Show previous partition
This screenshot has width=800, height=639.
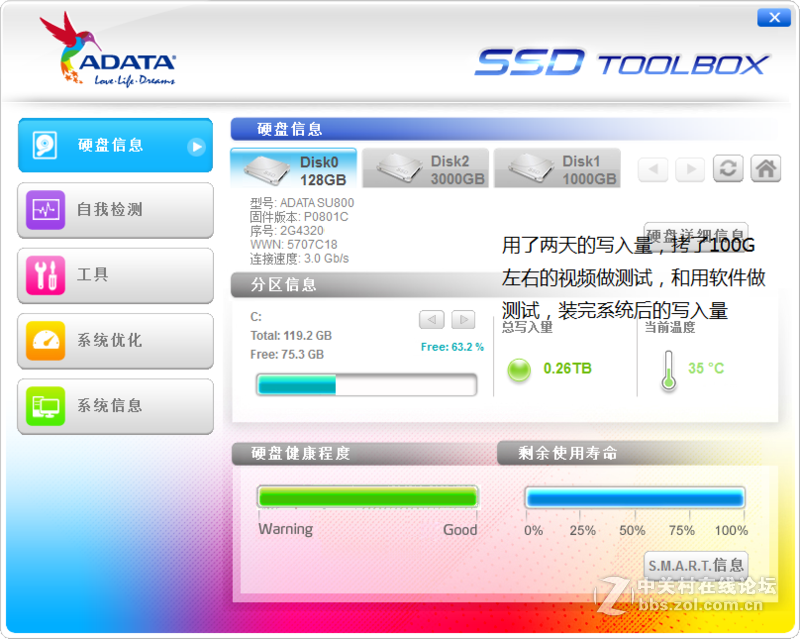[x=432, y=320]
